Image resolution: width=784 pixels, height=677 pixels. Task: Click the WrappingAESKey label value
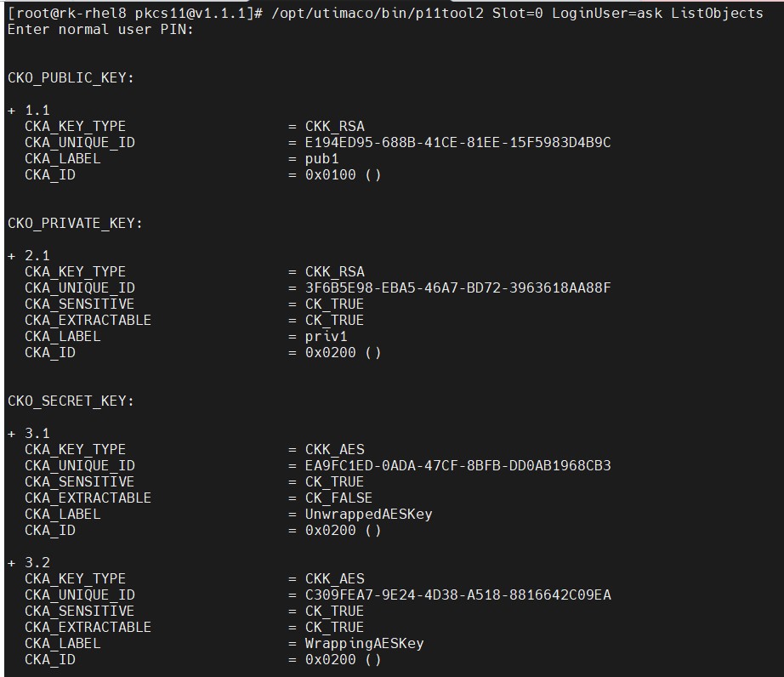pos(365,644)
